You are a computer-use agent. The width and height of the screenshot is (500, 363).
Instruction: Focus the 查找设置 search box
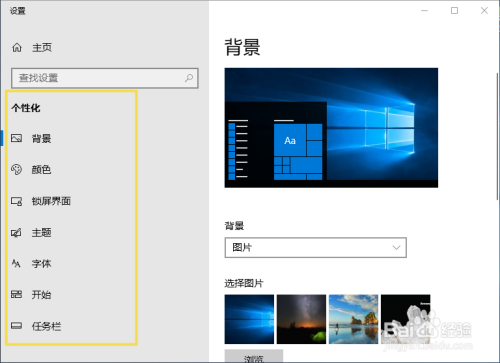pos(105,78)
